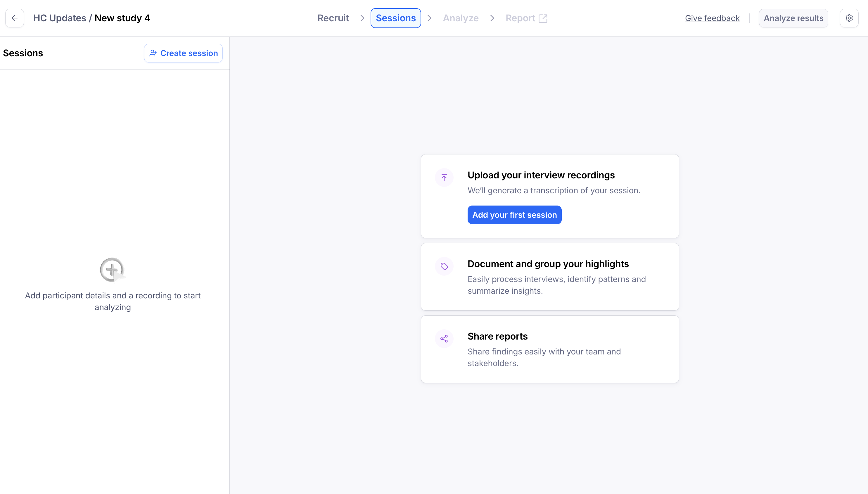
Task: Click the chevron after Sessions tab
Action: pos(429,18)
